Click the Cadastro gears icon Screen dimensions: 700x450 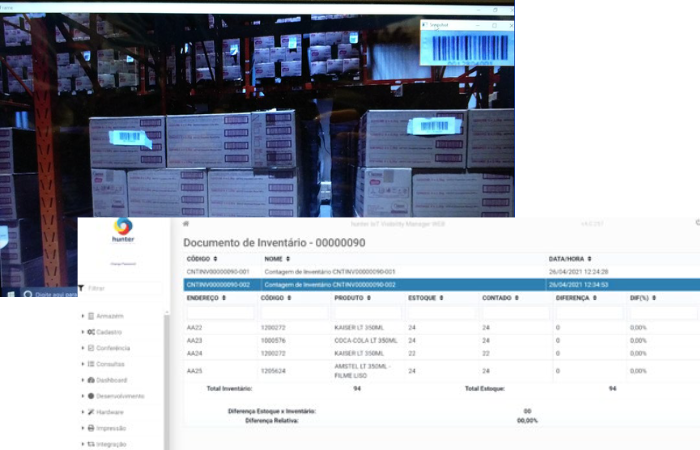[x=91, y=332]
